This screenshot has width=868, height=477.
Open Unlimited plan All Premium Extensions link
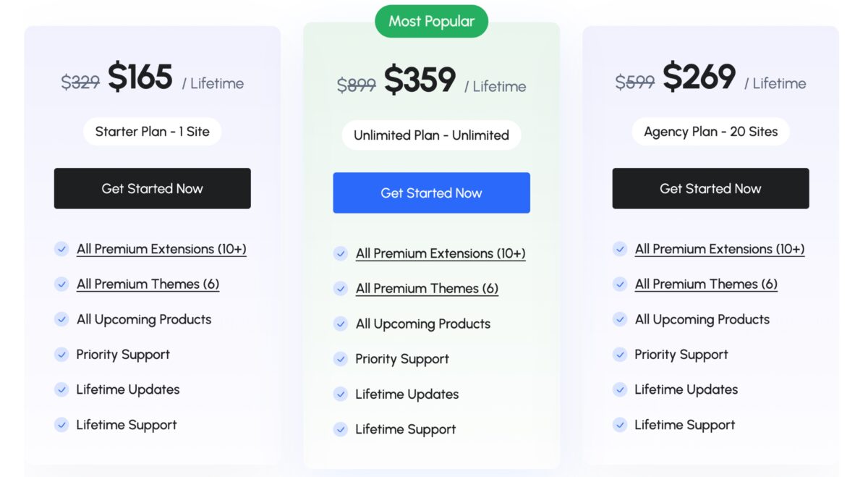tap(441, 253)
